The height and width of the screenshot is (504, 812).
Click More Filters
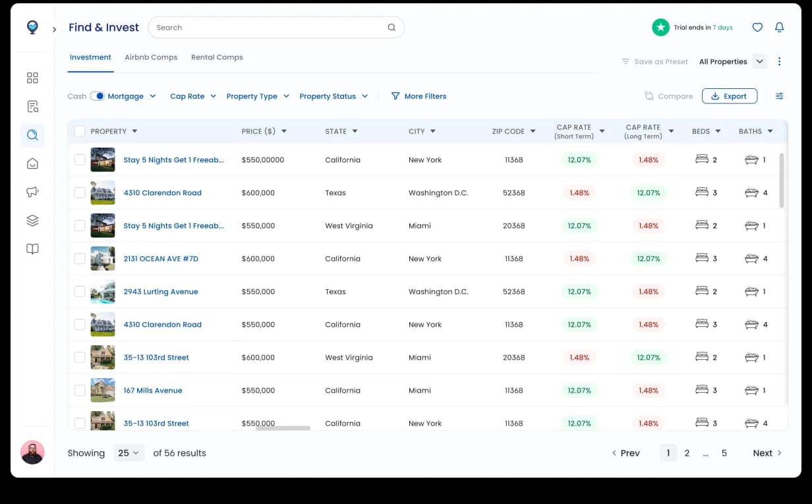point(419,96)
